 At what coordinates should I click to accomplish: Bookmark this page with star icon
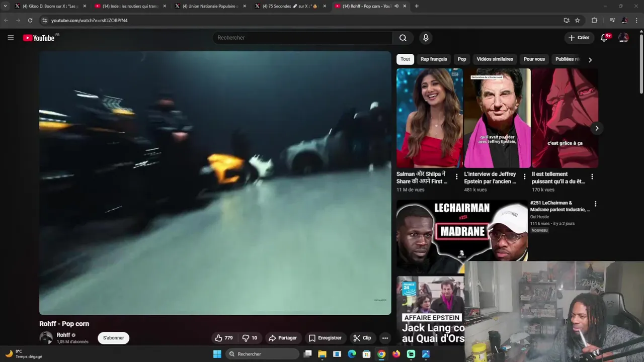(578, 20)
